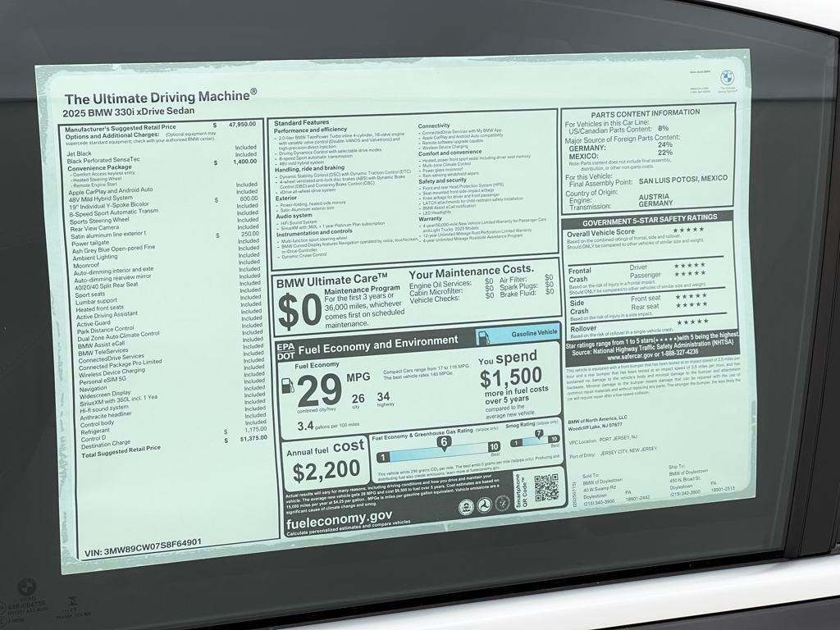Click the greenhouse gas rating marker 6
The width and height of the screenshot is (840, 630).
[x=444, y=442]
